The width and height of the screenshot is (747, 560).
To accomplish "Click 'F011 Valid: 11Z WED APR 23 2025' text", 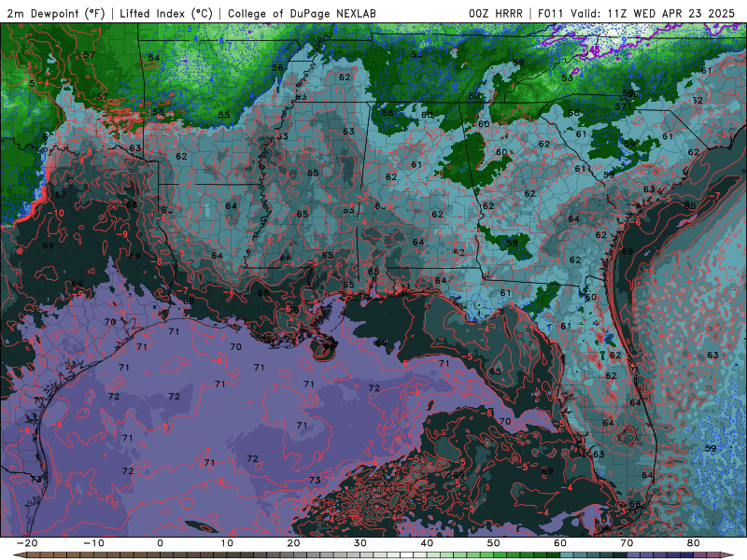I will click(636, 13).
